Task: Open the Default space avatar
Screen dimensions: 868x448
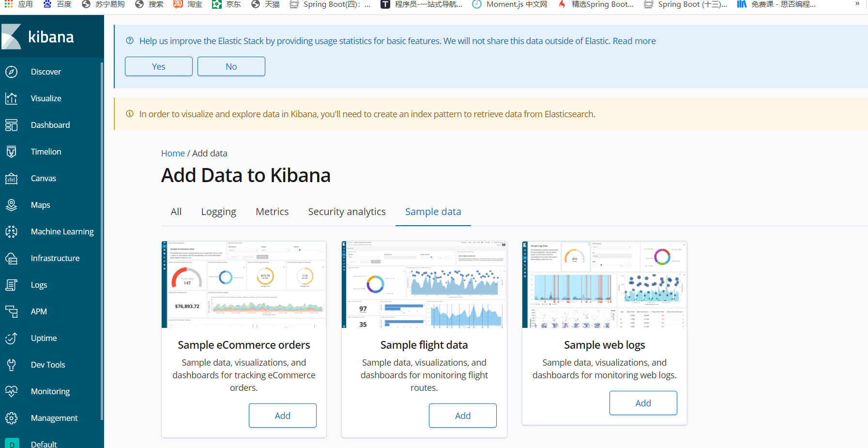Action: click(12, 444)
